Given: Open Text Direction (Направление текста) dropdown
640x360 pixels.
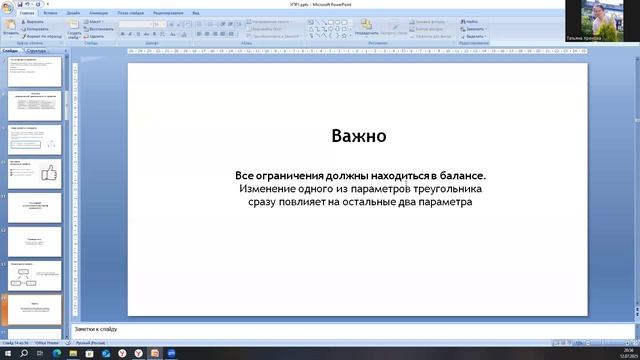Looking at the screenshot, I should [269, 22].
